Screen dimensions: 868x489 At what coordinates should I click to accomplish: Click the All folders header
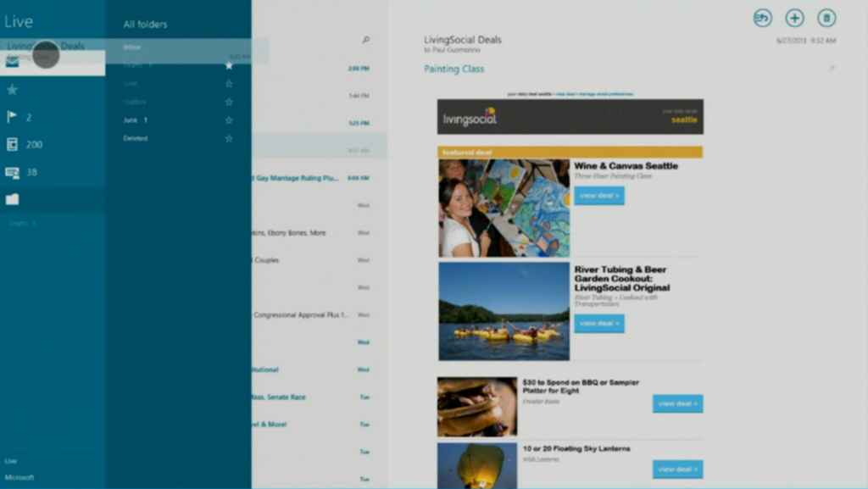[x=145, y=24]
